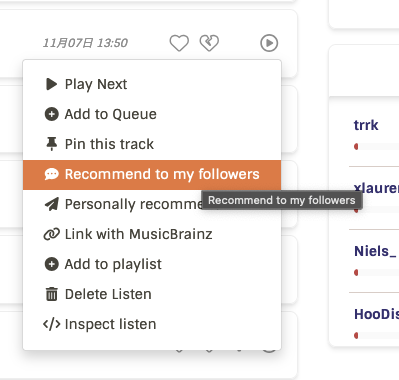
Task: Click the pin icon beside Pin this track
Action: (52, 144)
